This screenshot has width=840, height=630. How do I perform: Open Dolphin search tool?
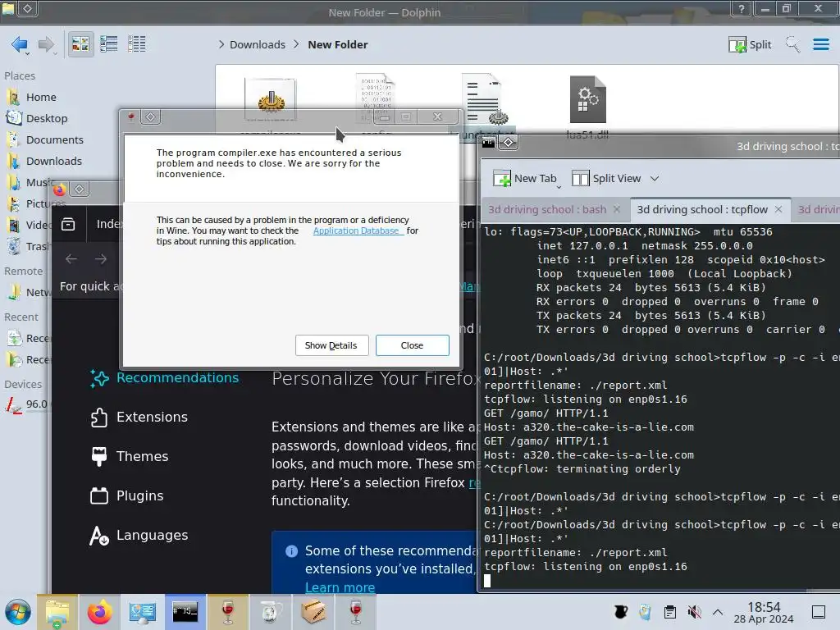click(792, 44)
